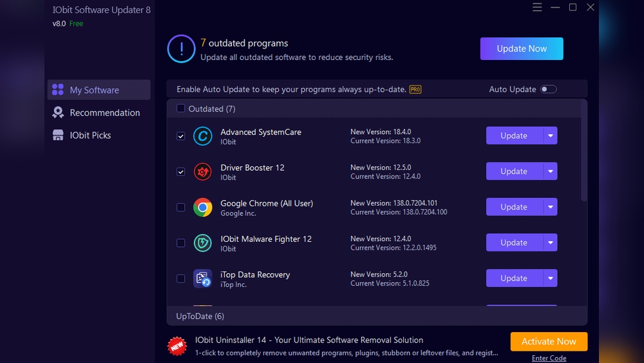Check the iTop Data Recovery checkbox
This screenshot has height=363, width=644.
point(181,279)
